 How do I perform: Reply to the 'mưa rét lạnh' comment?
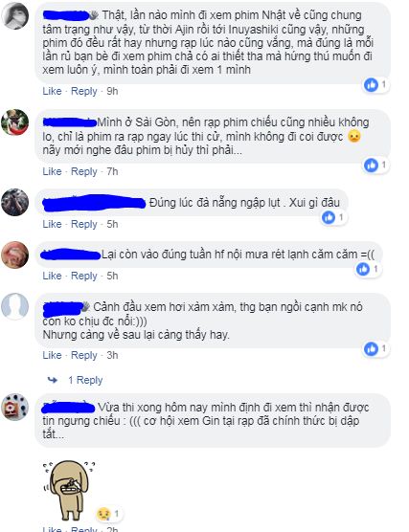click(x=84, y=276)
